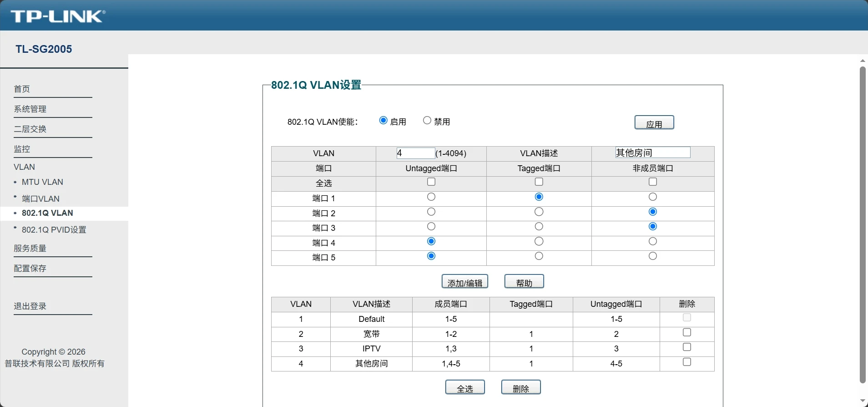Set 端口 5 as 非成员端口
This screenshot has width=868, height=407.
tap(653, 256)
